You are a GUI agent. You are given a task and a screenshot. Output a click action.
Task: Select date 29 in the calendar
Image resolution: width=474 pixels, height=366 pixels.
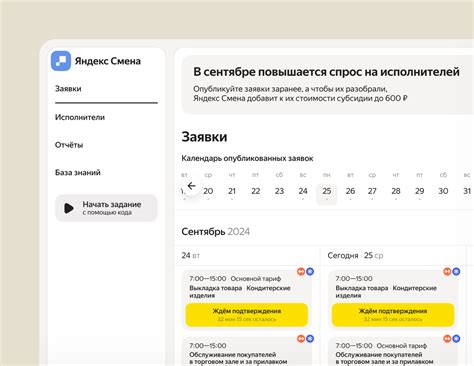click(419, 191)
